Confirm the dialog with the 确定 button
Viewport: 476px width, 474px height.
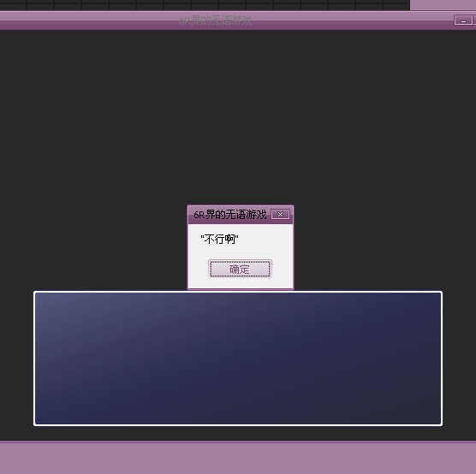click(240, 269)
